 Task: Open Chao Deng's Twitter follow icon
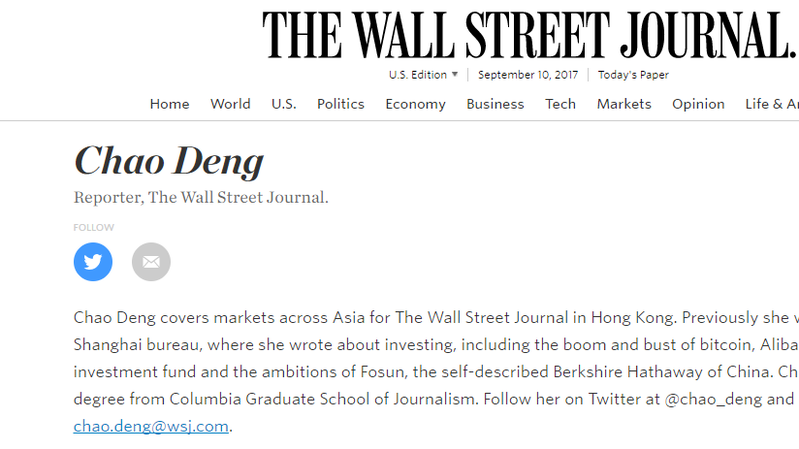93,261
